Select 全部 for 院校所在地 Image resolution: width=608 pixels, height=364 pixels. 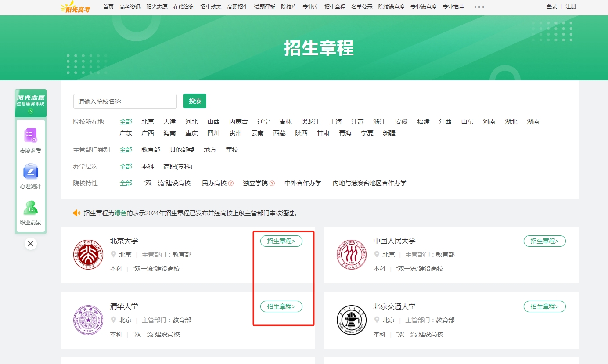point(126,122)
